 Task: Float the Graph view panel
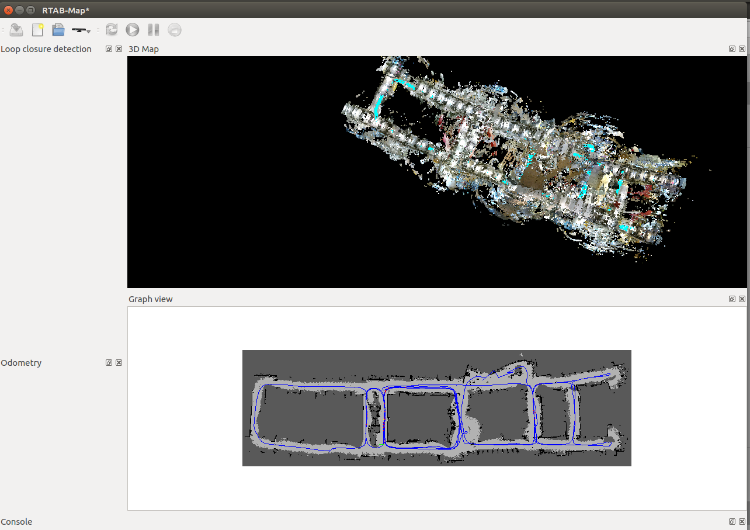(x=731, y=299)
